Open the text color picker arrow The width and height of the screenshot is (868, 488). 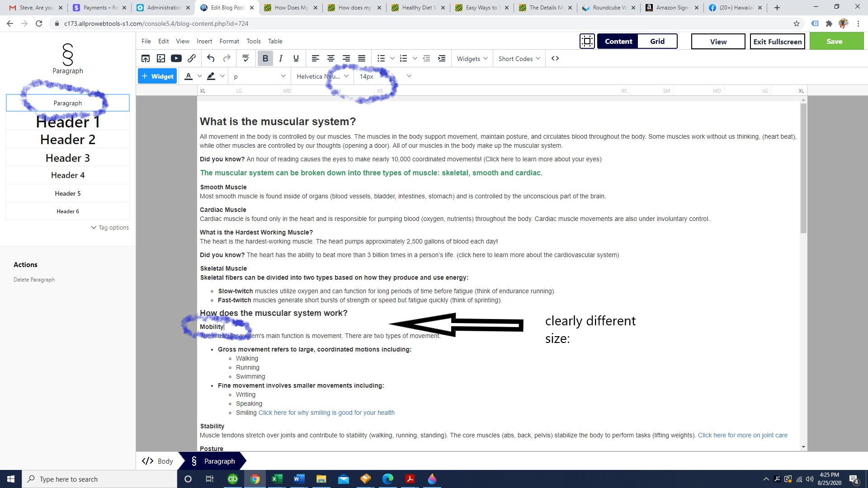tap(200, 76)
